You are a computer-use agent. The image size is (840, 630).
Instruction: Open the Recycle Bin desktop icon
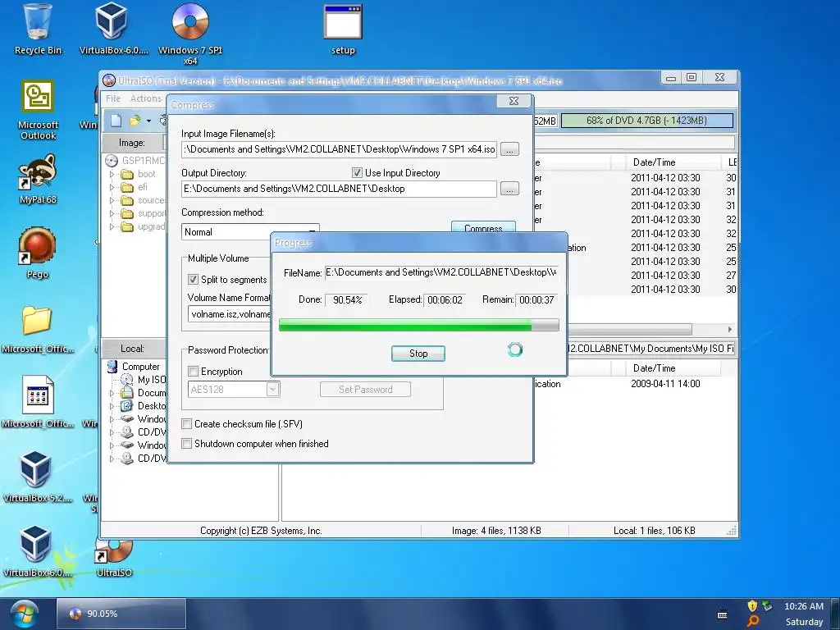tap(38, 30)
